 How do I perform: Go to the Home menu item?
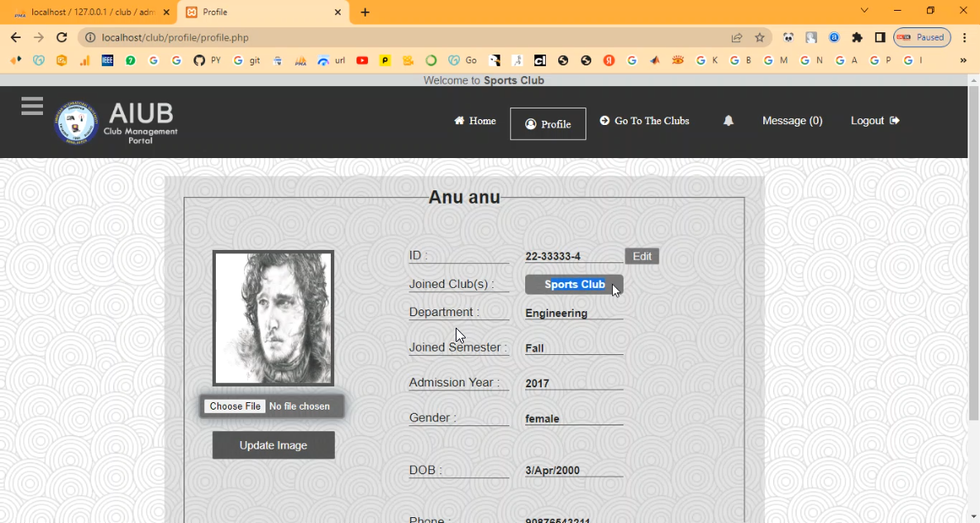[475, 121]
